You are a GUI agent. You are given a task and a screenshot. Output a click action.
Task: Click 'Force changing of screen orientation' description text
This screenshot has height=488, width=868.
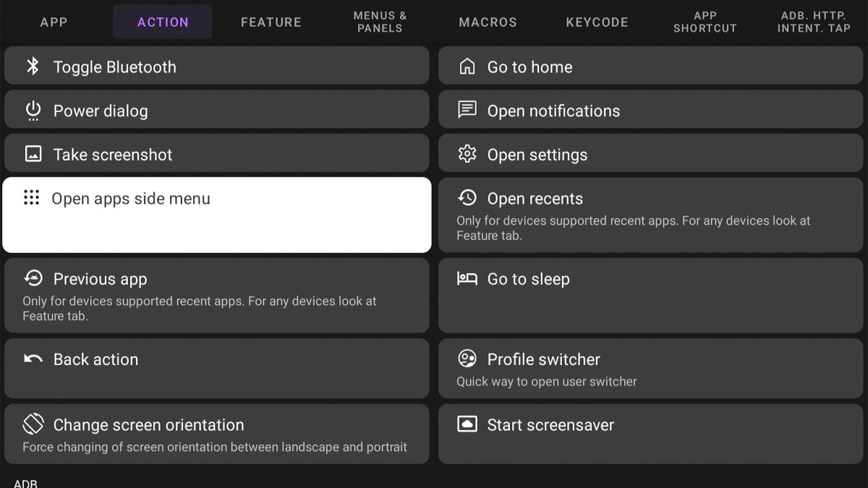(x=215, y=448)
